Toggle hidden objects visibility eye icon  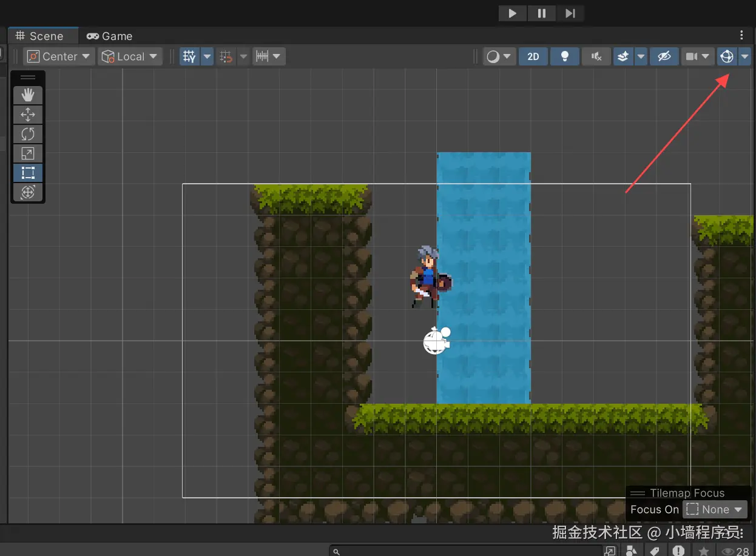click(x=664, y=56)
